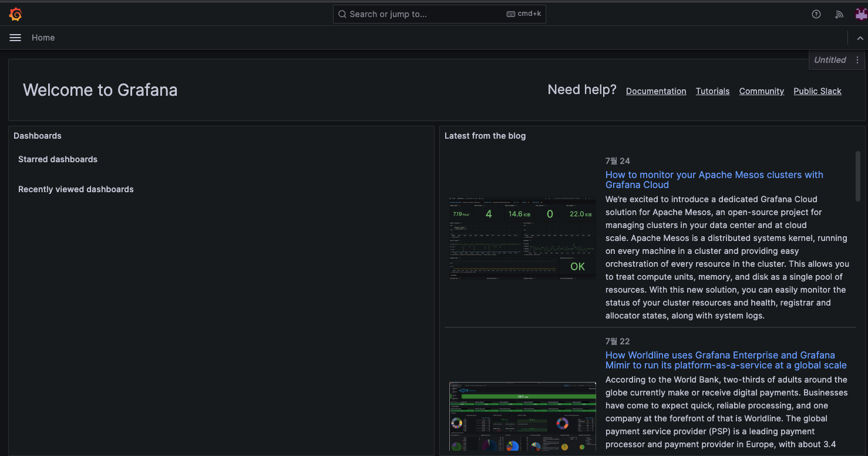Viewport: 868px width, 456px height.
Task: Click the magnifier icon in search bar
Action: [342, 14]
